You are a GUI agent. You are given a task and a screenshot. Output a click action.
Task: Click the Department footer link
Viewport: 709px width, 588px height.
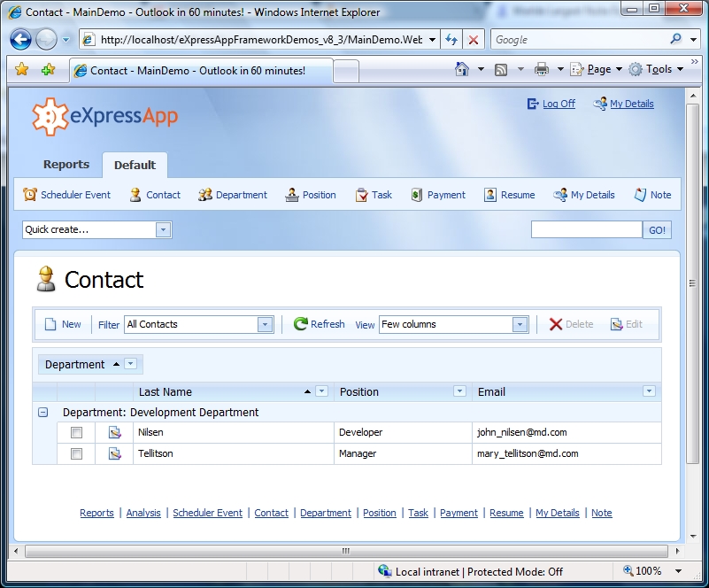(326, 513)
